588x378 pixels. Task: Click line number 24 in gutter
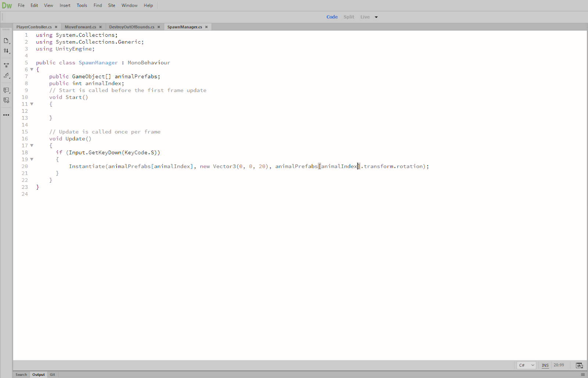pos(25,194)
